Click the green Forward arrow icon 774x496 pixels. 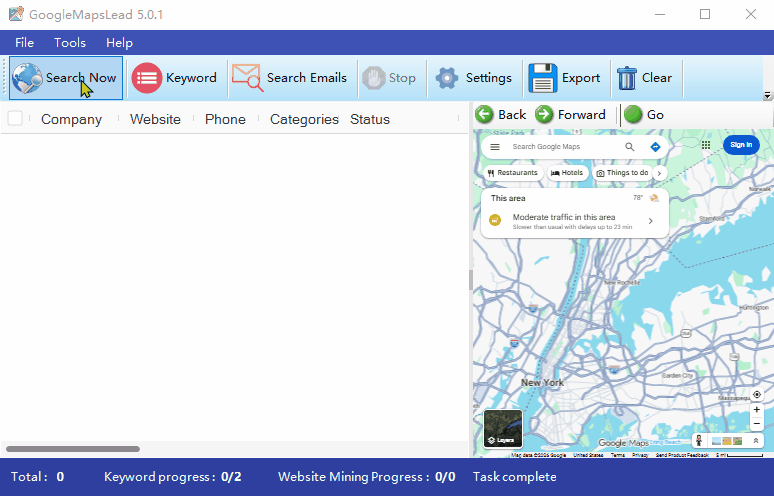(544, 114)
